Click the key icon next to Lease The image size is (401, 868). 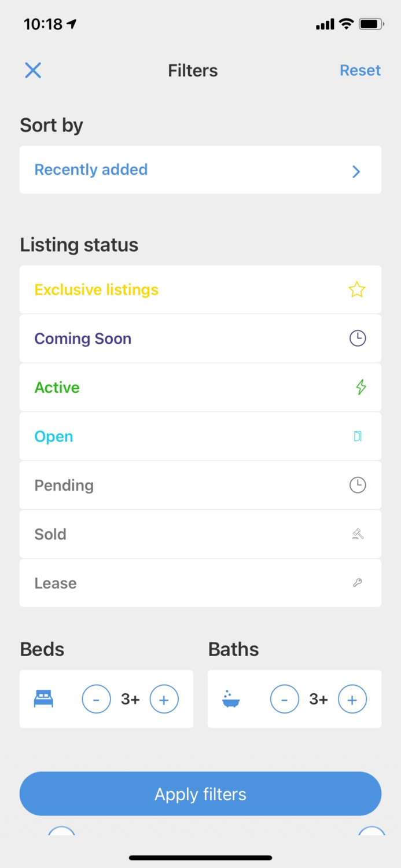pyautogui.click(x=358, y=583)
